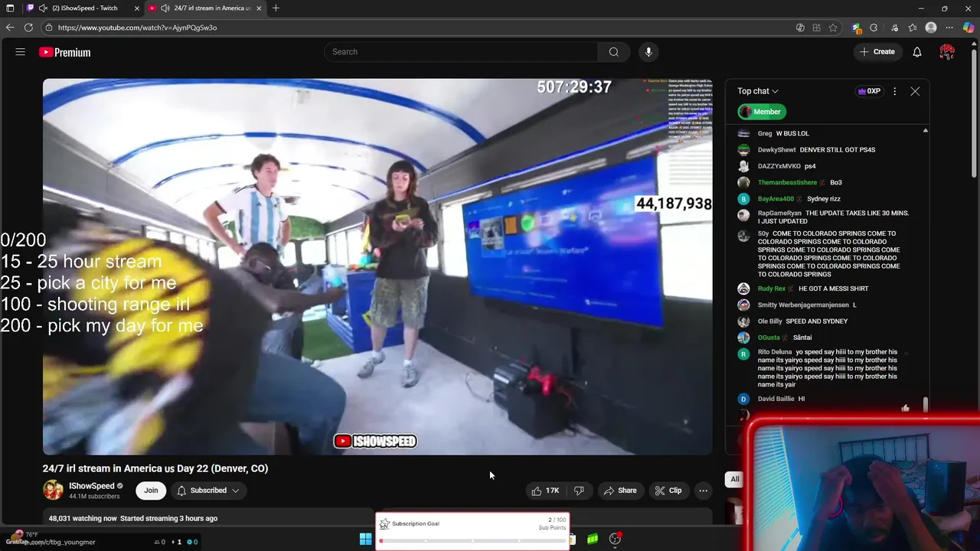
Task: Open the Create button
Action: [877, 52]
